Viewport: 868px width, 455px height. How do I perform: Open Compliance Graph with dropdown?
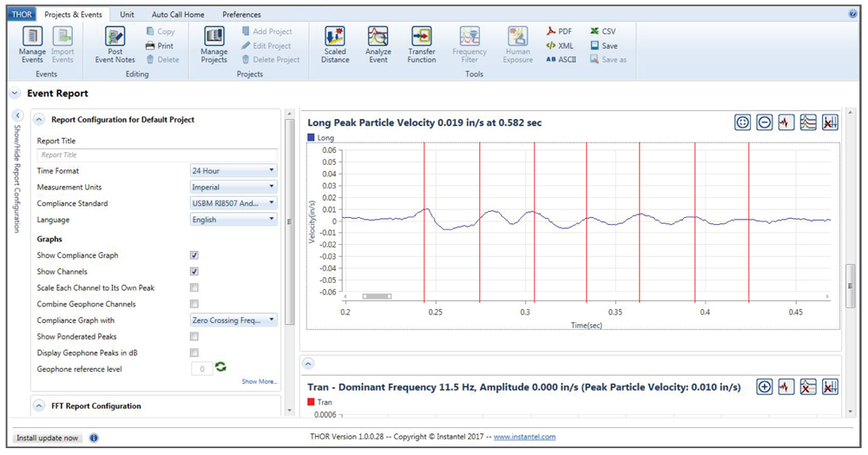point(233,320)
